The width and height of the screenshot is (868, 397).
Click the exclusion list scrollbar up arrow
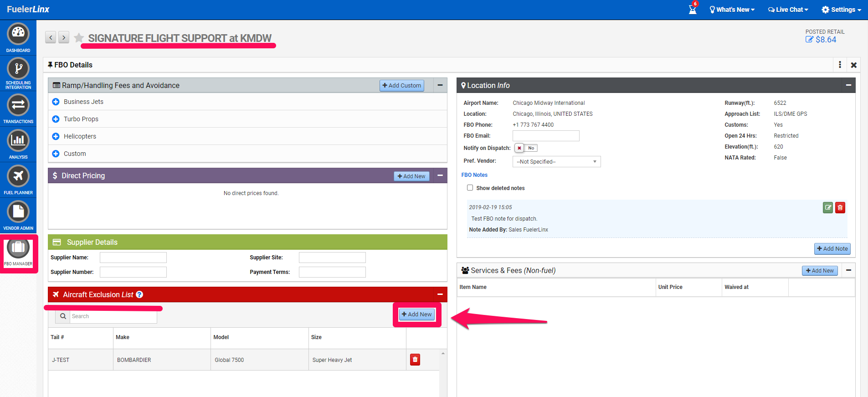pyautogui.click(x=443, y=353)
